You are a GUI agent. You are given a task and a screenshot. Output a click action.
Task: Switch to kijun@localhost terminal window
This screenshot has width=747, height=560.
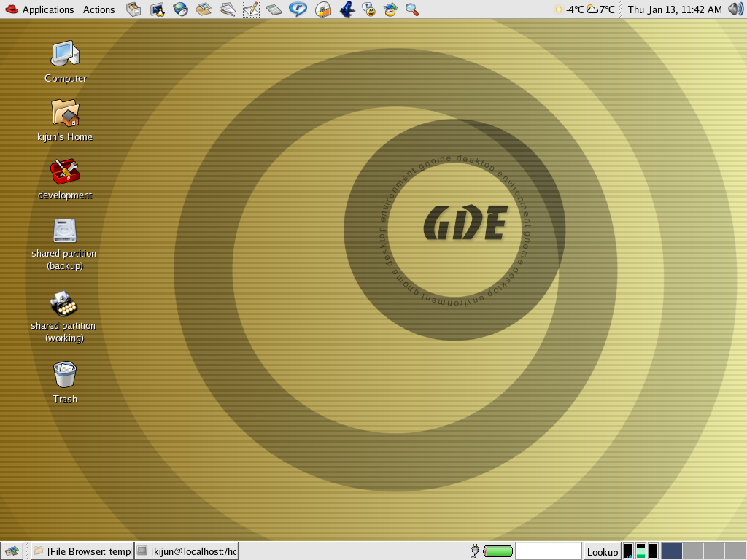[187, 551]
